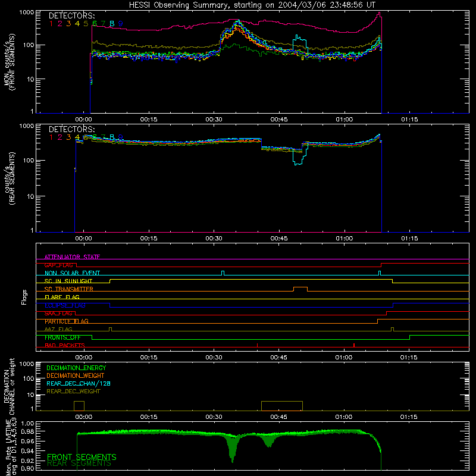Click the vertical Flags axis label

pos(24,297)
